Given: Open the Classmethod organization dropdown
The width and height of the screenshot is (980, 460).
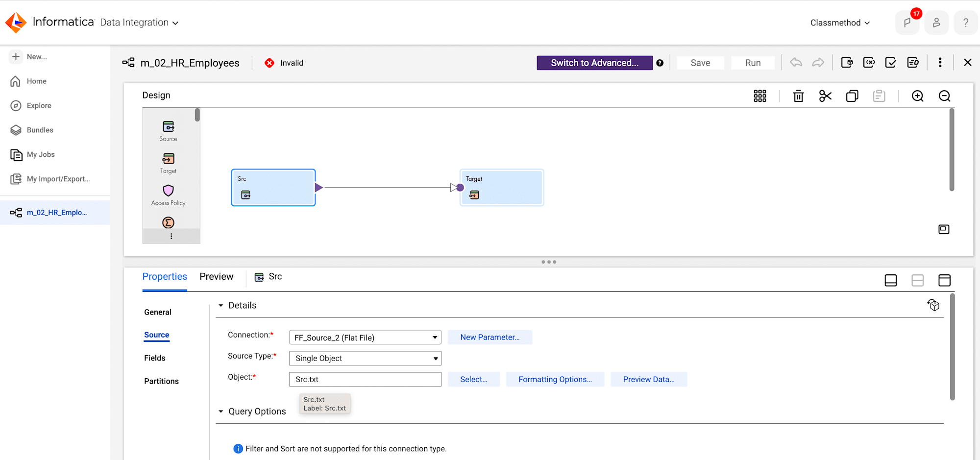Looking at the screenshot, I should coord(840,23).
